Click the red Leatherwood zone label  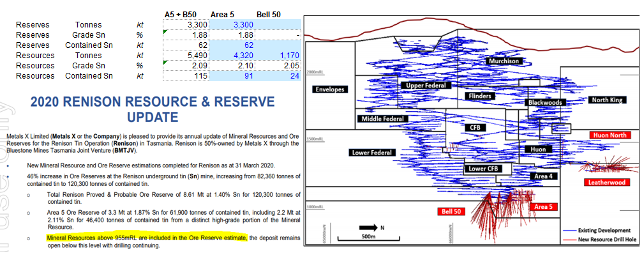click(606, 182)
